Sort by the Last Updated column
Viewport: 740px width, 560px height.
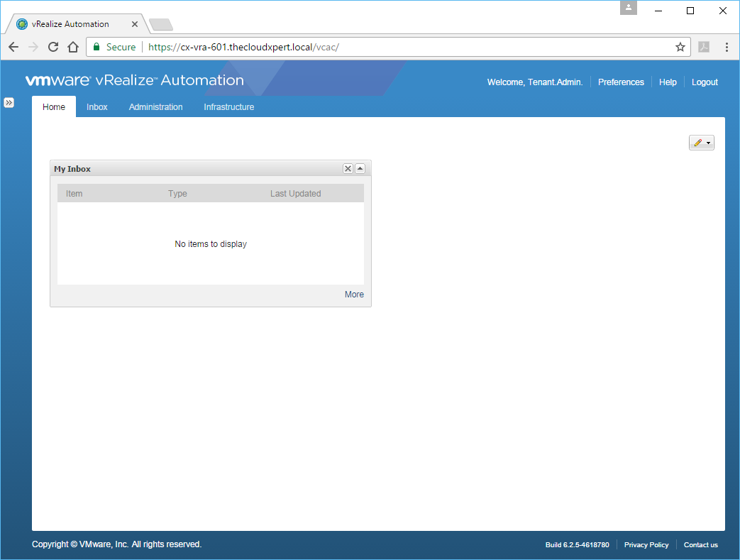[x=295, y=194]
